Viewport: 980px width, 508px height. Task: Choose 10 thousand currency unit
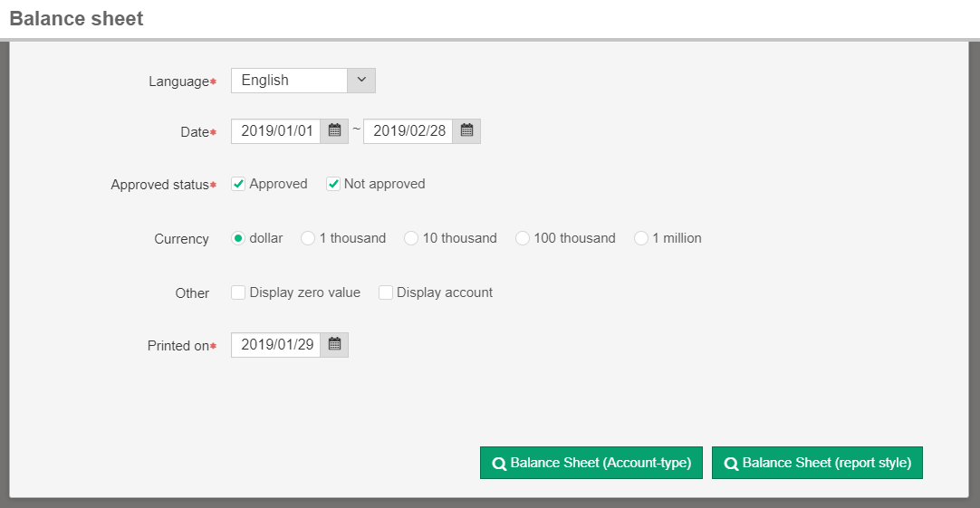pyautogui.click(x=411, y=238)
